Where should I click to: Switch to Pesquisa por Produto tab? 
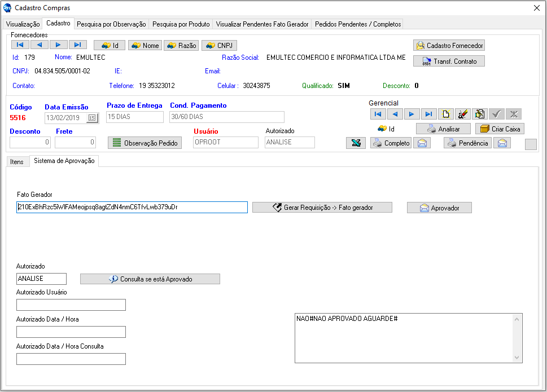[x=181, y=24]
